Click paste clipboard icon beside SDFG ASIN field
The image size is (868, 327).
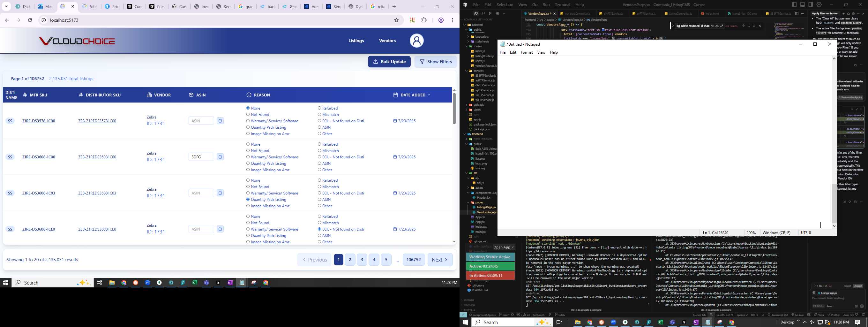pyautogui.click(x=220, y=157)
